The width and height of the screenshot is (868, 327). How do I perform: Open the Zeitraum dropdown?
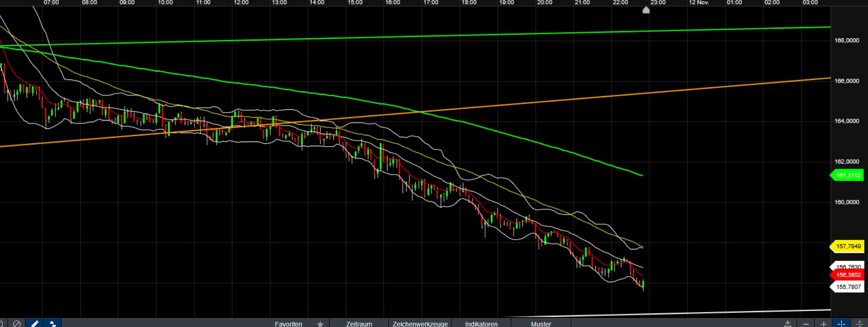[359, 324]
